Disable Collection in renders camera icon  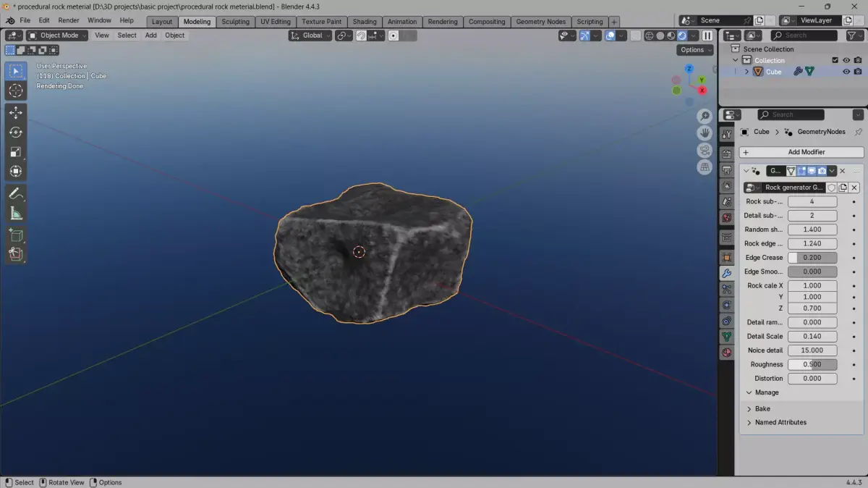[858, 61]
